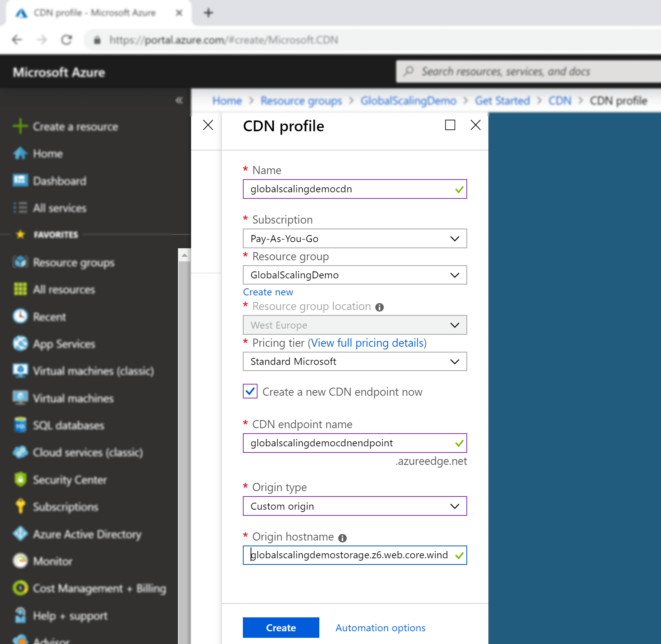661x644 pixels.
Task: Maximize the CDN profile blade
Action: [450, 125]
